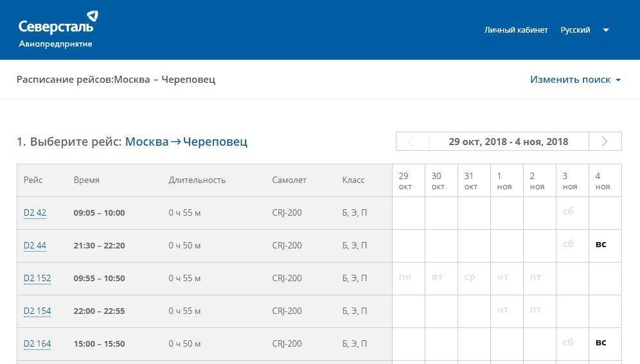Click the Время column header
This screenshot has width=640, height=364.
87,180
